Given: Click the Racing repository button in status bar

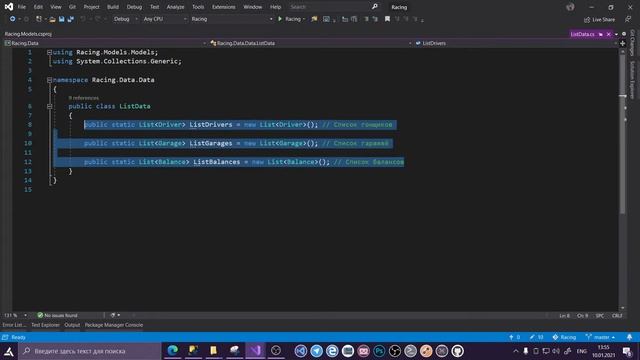Looking at the screenshot, I should [564, 337].
